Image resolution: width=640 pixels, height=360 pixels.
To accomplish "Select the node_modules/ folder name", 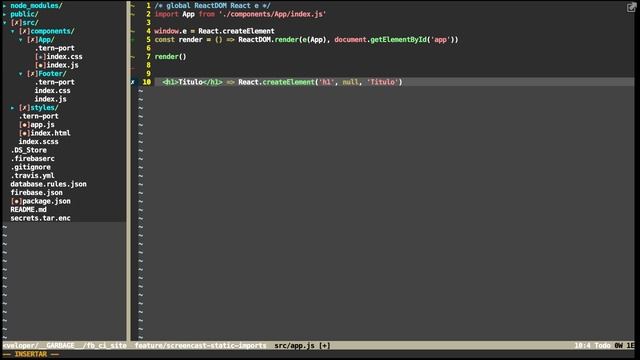I will [36, 6].
